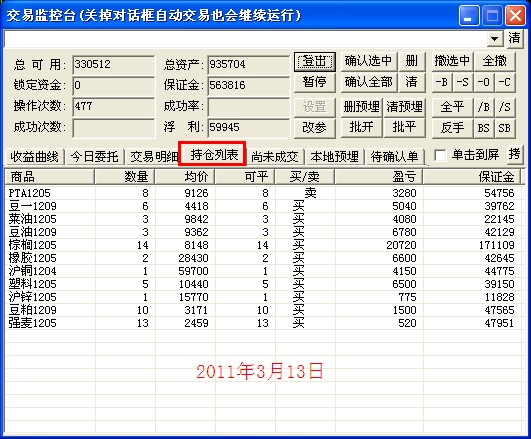Open the 收益曲线 tab
This screenshot has width=531, height=439.
coord(34,157)
